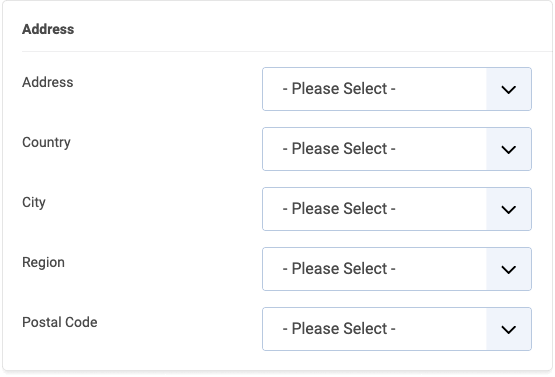Click the City field label
555x377 pixels.
click(x=34, y=202)
